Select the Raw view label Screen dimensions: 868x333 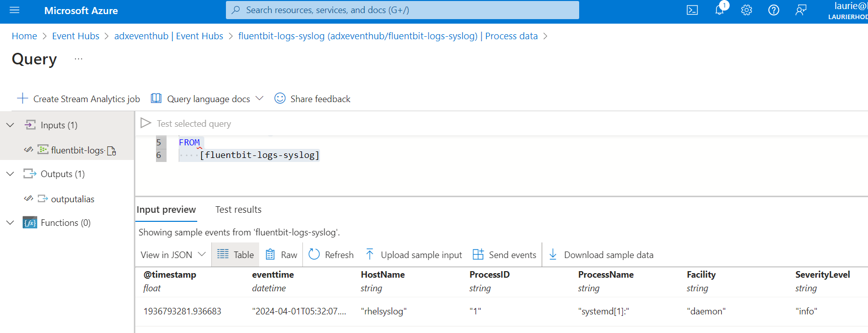click(x=289, y=255)
